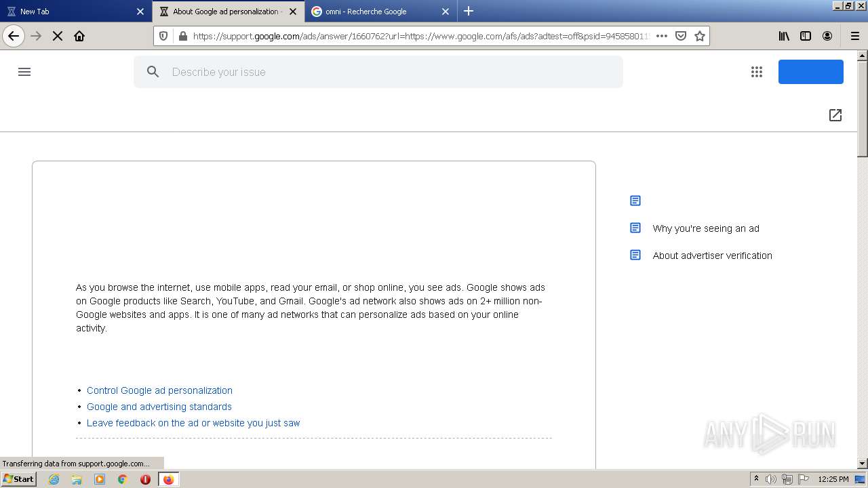Select About Google ad personalization tab
Image resolution: width=868 pixels, height=488 pixels.
(x=229, y=12)
